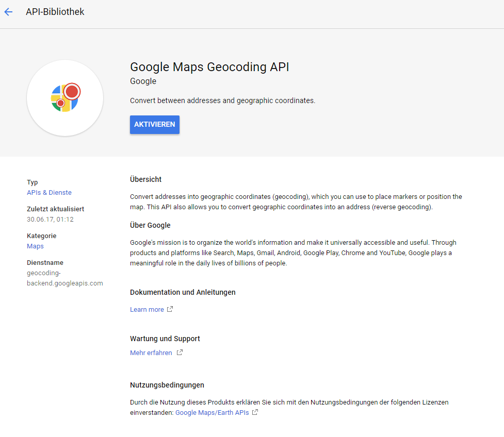Viewport: 504px width, 437px height.
Task: Open the Maps category link
Action: [36, 246]
